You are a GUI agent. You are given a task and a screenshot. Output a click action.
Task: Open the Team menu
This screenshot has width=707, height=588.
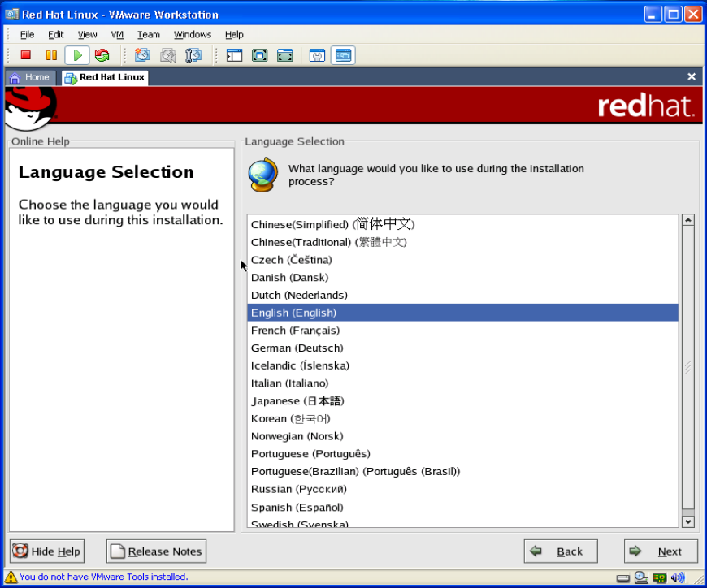[148, 35]
